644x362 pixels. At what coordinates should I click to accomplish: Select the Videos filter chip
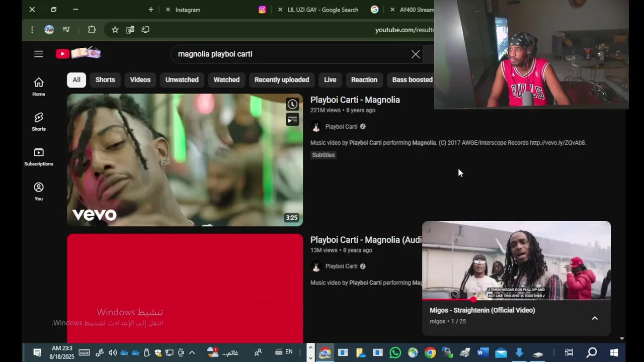(x=140, y=79)
